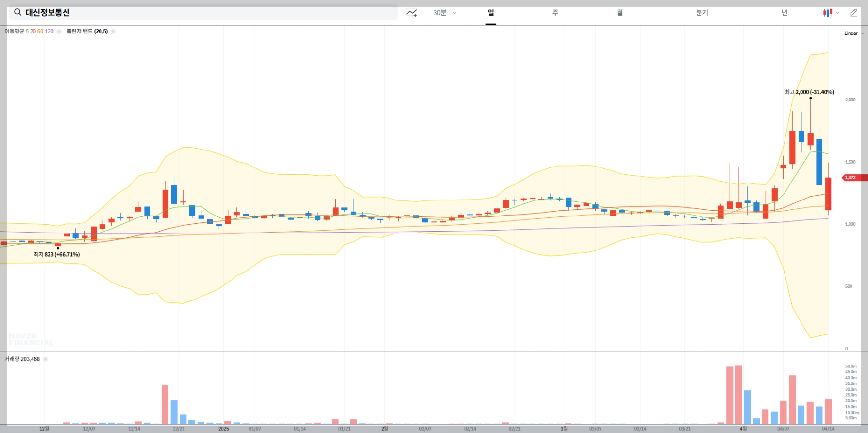Open the 30분 interval dropdown
This screenshot has height=433, width=868.
[x=445, y=13]
